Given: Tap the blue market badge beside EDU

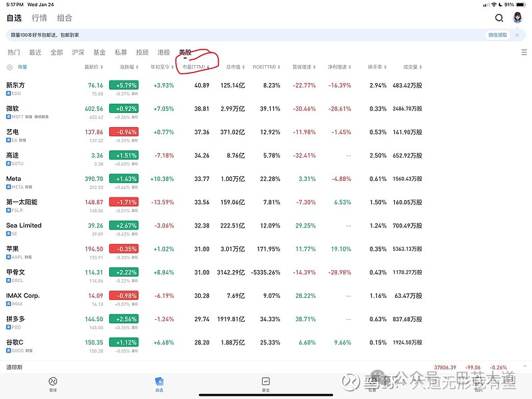Looking at the screenshot, I should [x=9, y=93].
